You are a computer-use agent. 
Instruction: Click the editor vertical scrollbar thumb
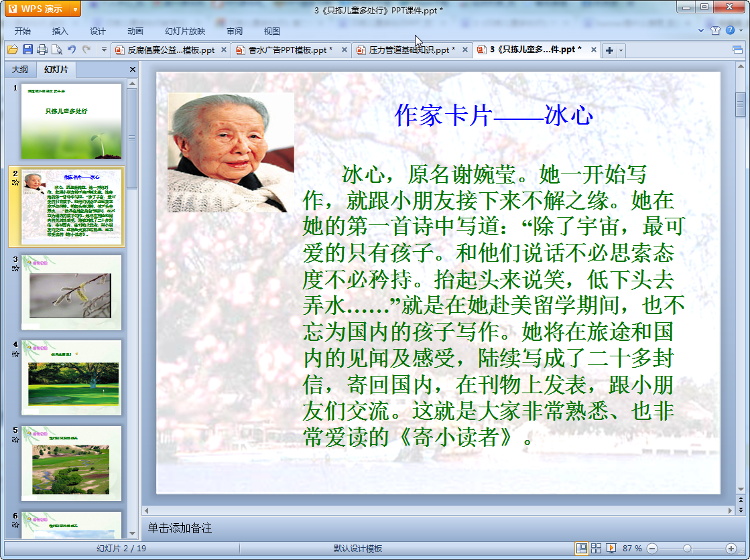[x=741, y=104]
